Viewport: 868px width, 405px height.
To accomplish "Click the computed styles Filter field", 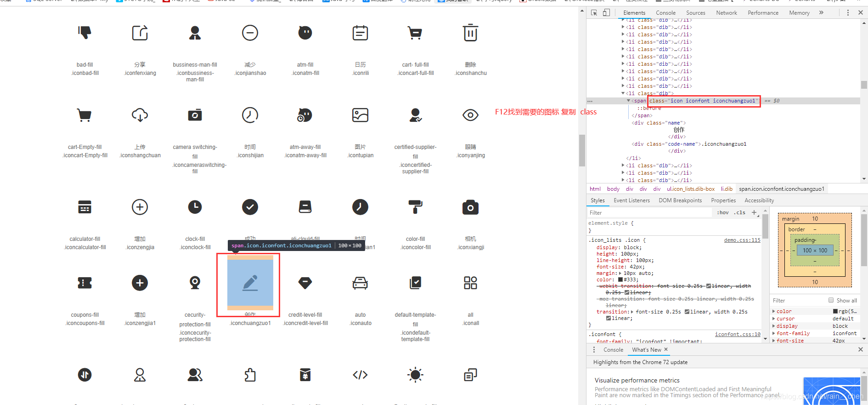I will tap(798, 300).
